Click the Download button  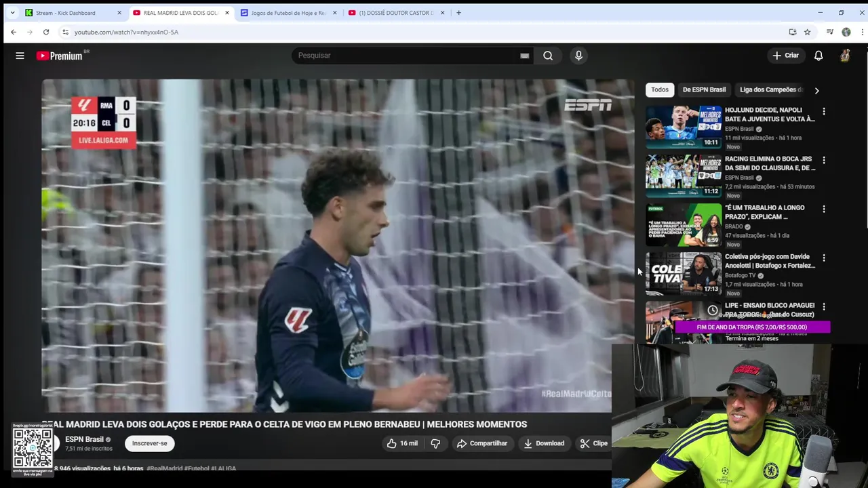pyautogui.click(x=544, y=443)
